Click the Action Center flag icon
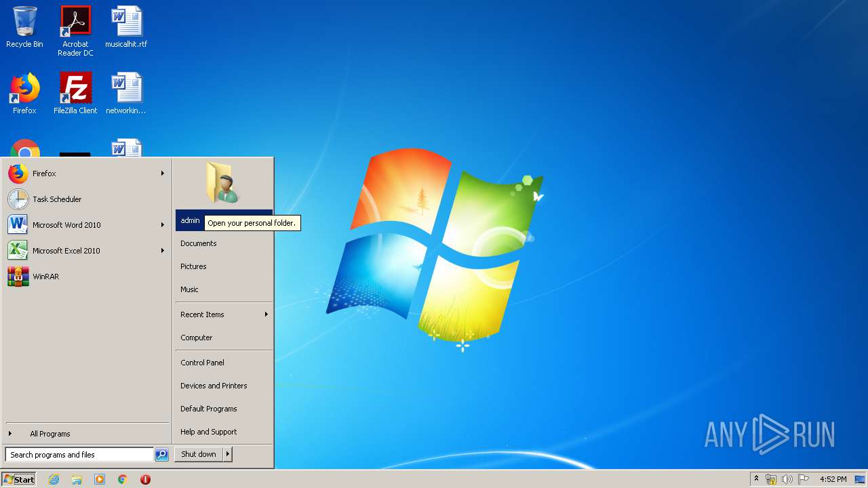 (x=804, y=479)
